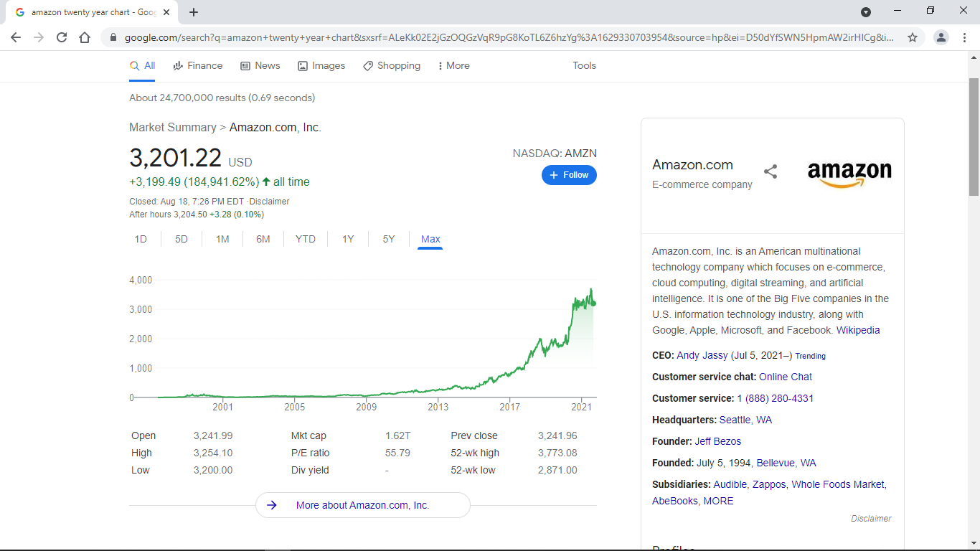This screenshot has width=980, height=551.
Task: Click the browser forward arrow
Action: click(39, 37)
